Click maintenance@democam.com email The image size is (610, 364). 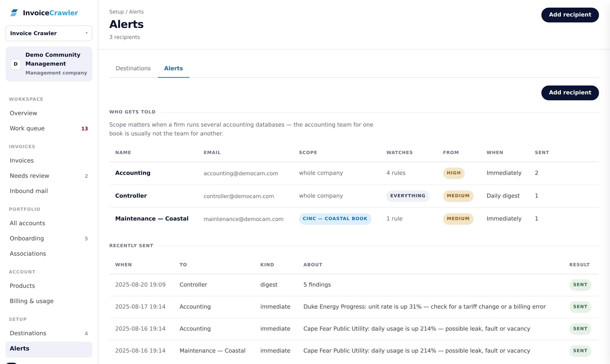(x=244, y=219)
